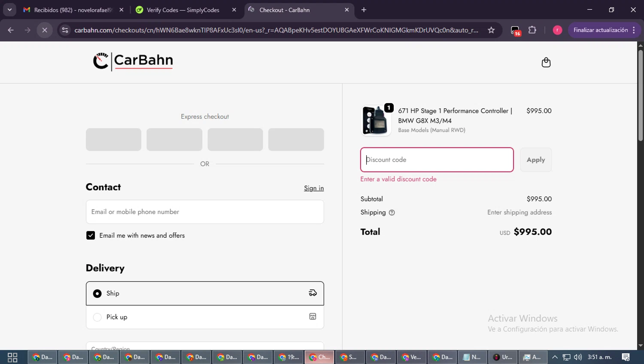Click the last express checkout button

click(296, 140)
